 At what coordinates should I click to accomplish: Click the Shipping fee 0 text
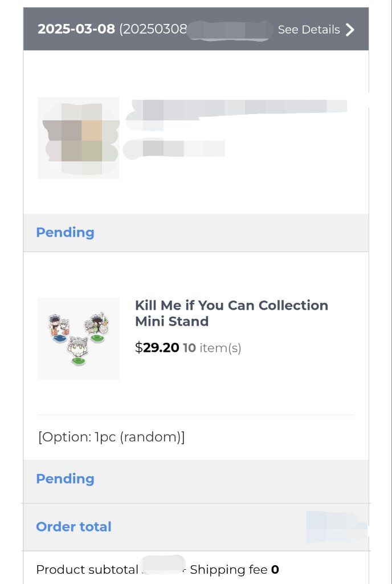[x=234, y=570]
